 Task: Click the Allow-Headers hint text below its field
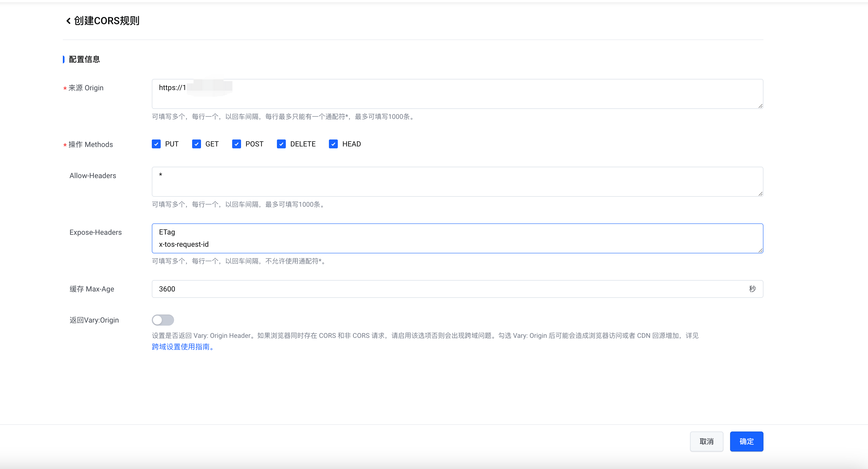click(239, 204)
